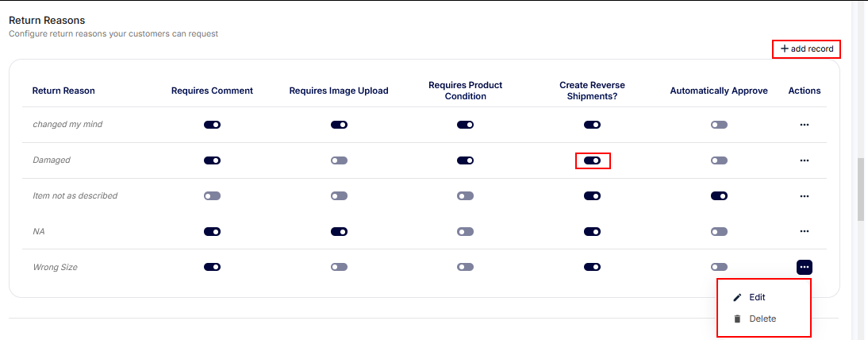The height and width of the screenshot is (340, 868).
Task: Click the page vertical scrollbar thumb
Action: 861,189
